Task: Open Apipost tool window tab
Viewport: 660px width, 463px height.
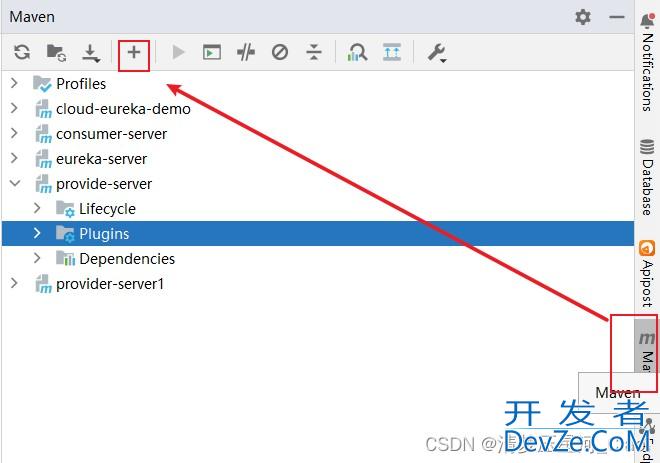Action: coord(647,274)
